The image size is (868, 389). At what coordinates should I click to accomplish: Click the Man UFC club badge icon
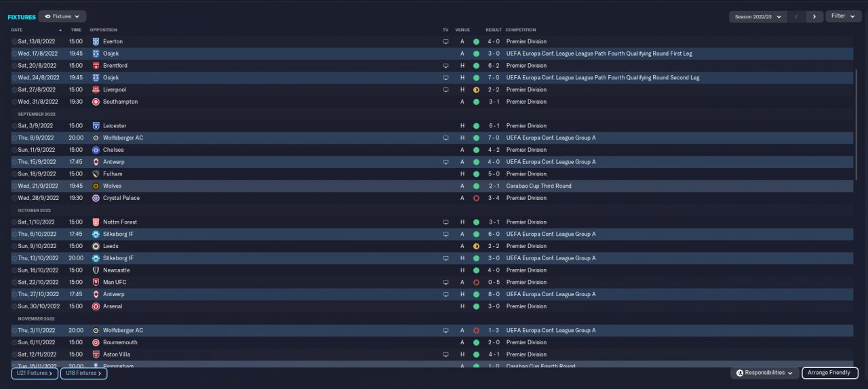(x=96, y=282)
